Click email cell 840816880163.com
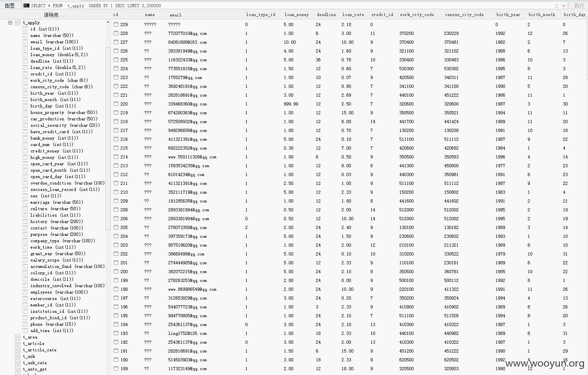588x375 pixels. point(187,42)
